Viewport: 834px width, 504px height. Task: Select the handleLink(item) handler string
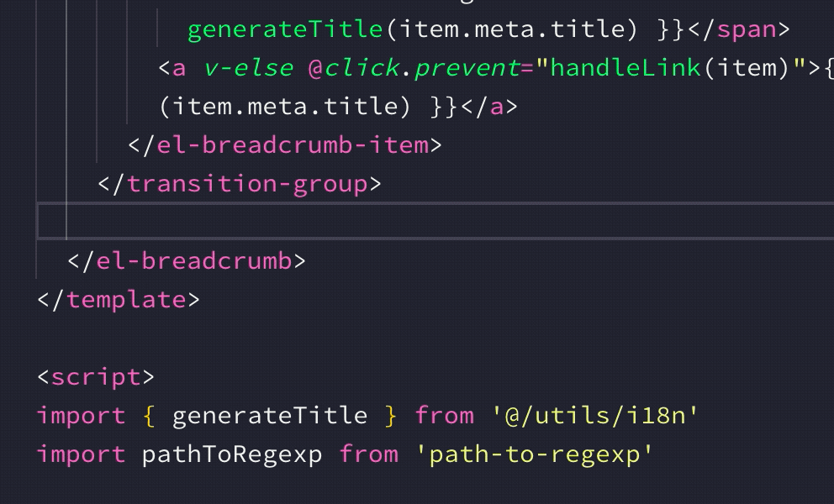(x=669, y=68)
